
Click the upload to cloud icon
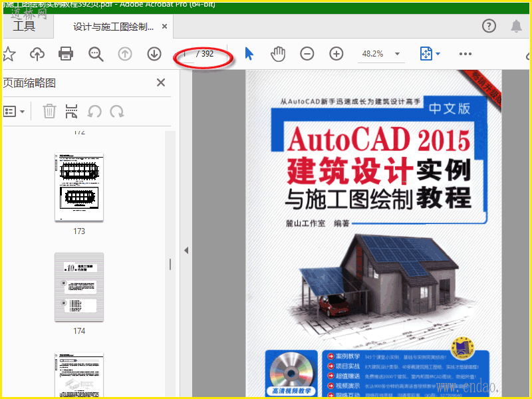[x=37, y=54]
